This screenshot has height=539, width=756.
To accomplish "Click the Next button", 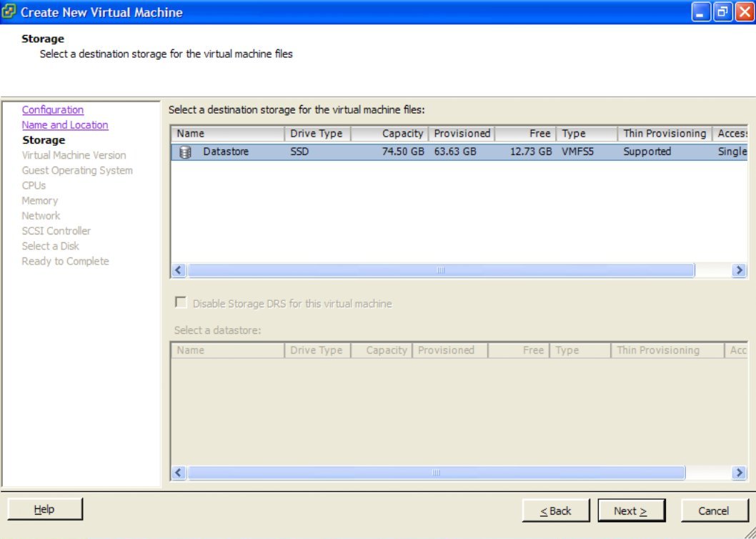I will 631,510.
